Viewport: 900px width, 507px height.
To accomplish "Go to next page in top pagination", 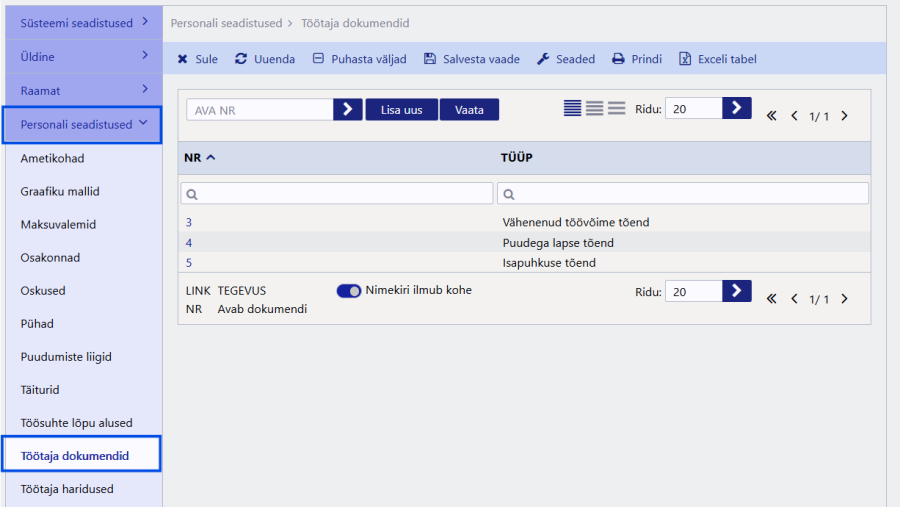I will (844, 116).
